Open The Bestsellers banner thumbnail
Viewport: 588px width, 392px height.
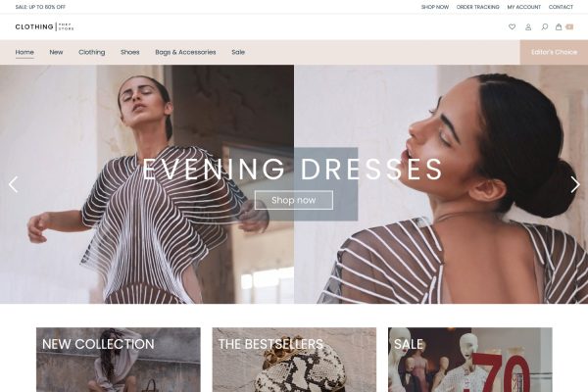(294, 360)
